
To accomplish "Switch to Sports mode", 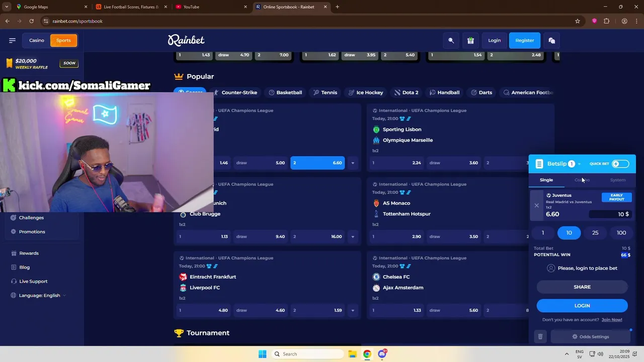I will click(63, 40).
